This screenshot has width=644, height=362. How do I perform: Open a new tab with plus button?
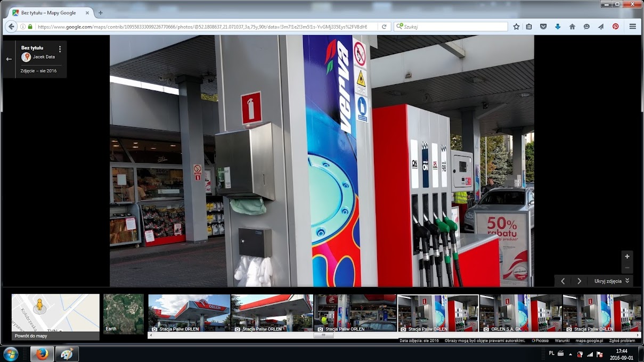point(101,13)
